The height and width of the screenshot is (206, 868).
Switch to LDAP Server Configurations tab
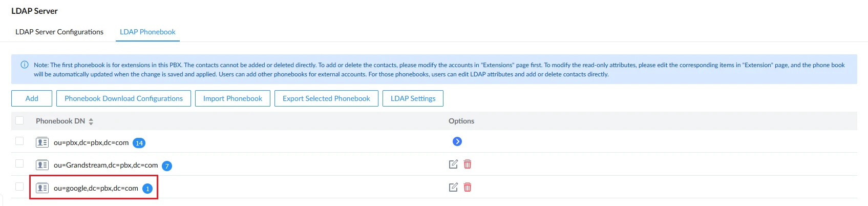[59, 32]
